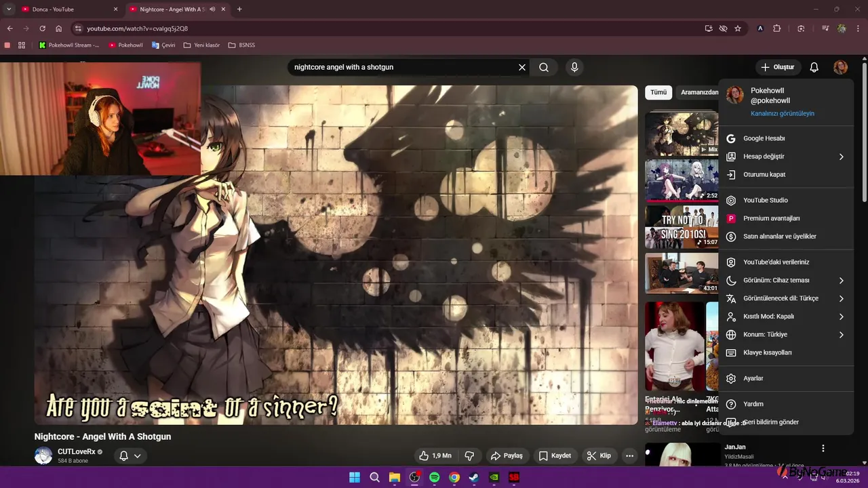Open Google Hesabı in account menu
Image resolution: width=868 pixels, height=488 pixels.
pos(786,138)
